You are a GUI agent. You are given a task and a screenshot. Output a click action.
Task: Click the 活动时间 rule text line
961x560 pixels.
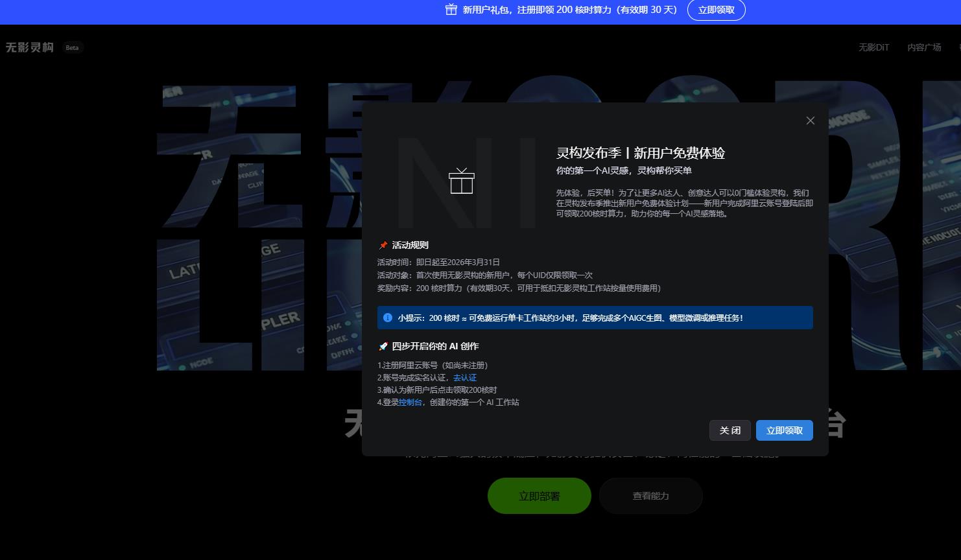coord(438,262)
